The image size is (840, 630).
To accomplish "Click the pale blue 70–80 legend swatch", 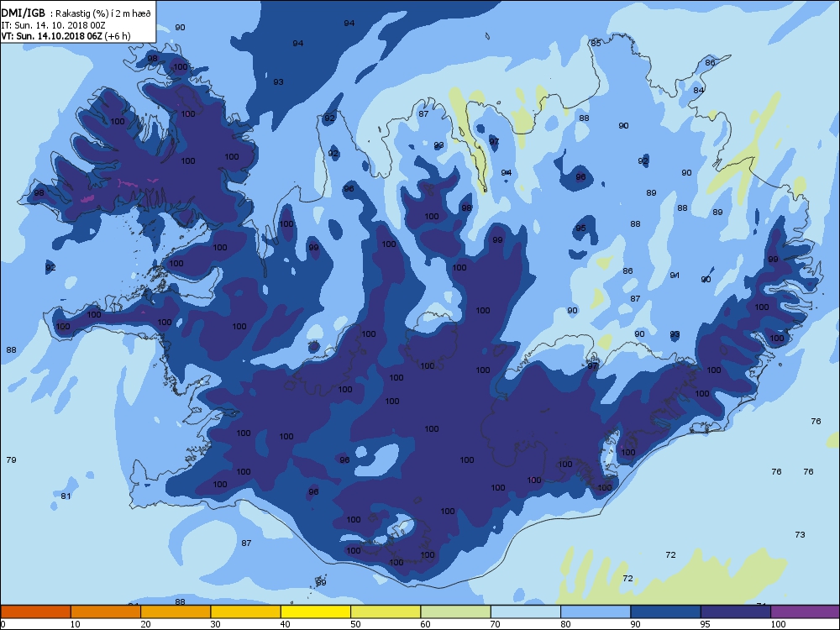I will click(x=526, y=612).
